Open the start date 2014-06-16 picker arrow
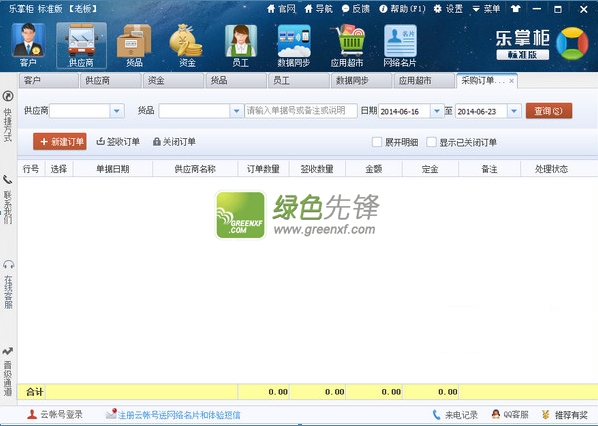 point(437,111)
